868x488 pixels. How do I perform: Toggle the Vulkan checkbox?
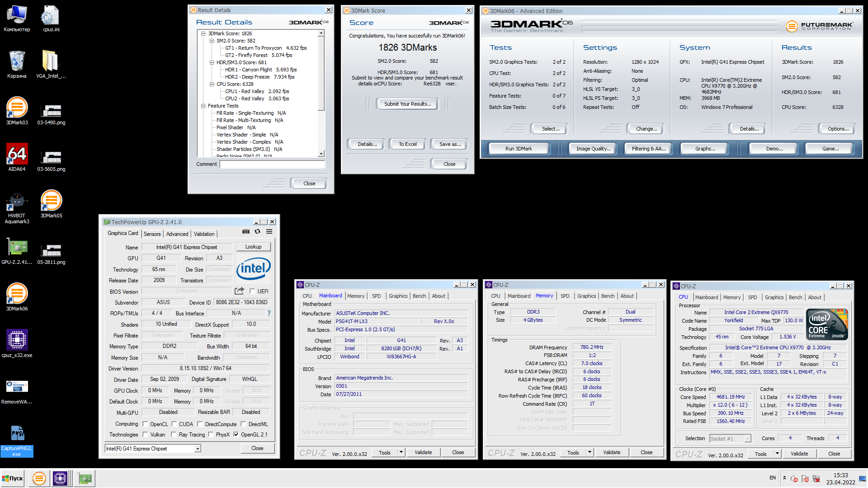pos(145,435)
